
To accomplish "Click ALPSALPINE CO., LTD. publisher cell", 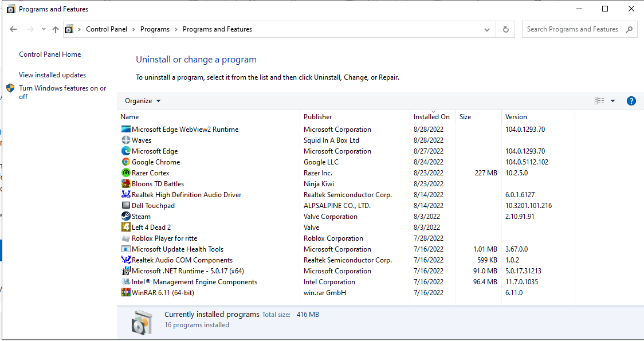I will pyautogui.click(x=337, y=205).
